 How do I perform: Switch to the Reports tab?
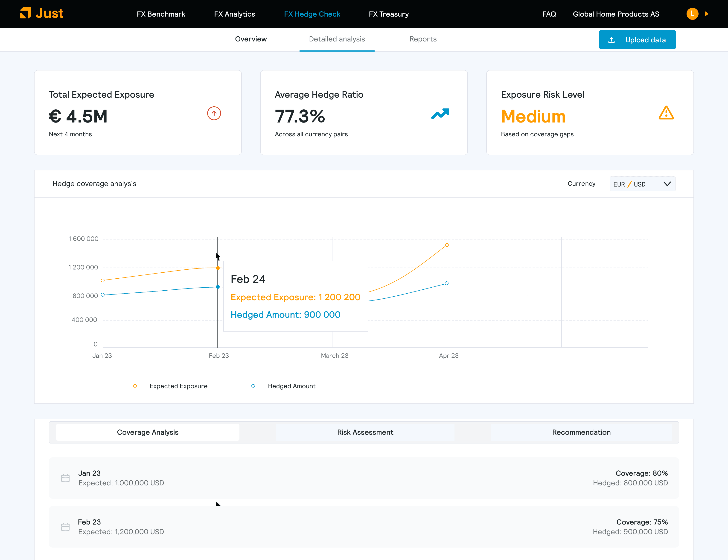click(x=423, y=39)
